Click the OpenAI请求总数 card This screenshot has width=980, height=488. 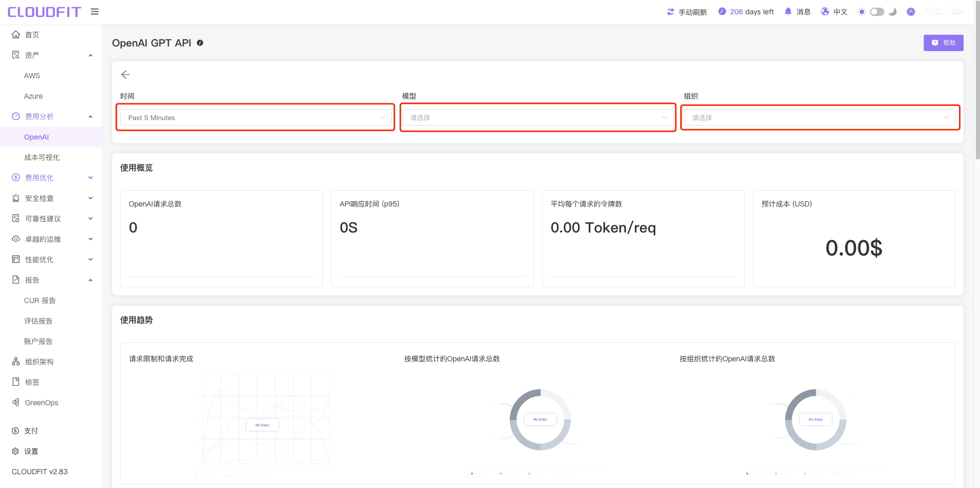click(x=221, y=239)
